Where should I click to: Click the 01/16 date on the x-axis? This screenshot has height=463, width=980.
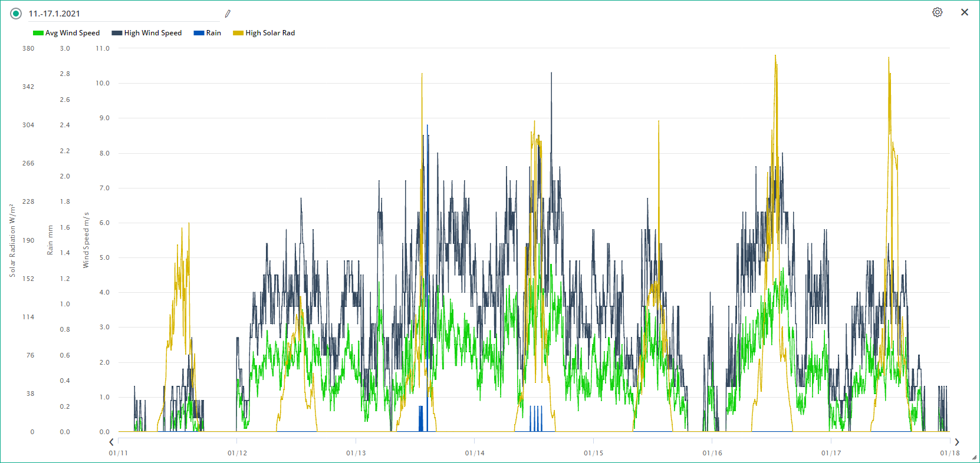(x=712, y=453)
